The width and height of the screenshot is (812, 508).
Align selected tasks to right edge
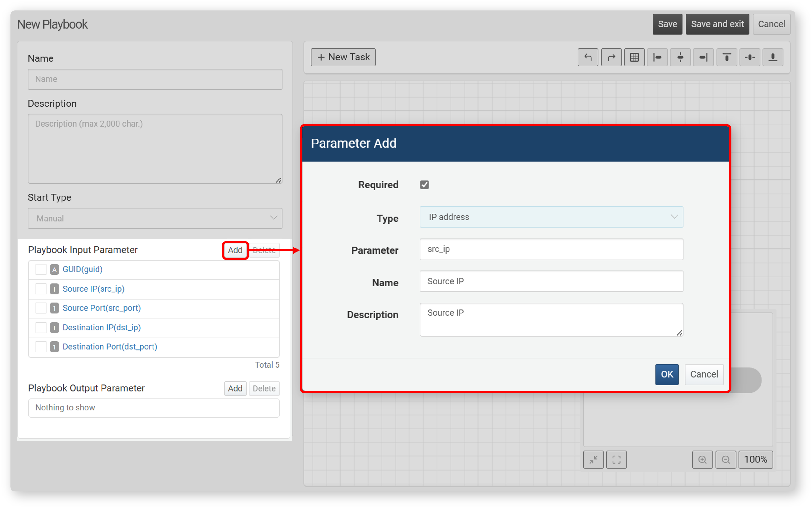(x=703, y=57)
